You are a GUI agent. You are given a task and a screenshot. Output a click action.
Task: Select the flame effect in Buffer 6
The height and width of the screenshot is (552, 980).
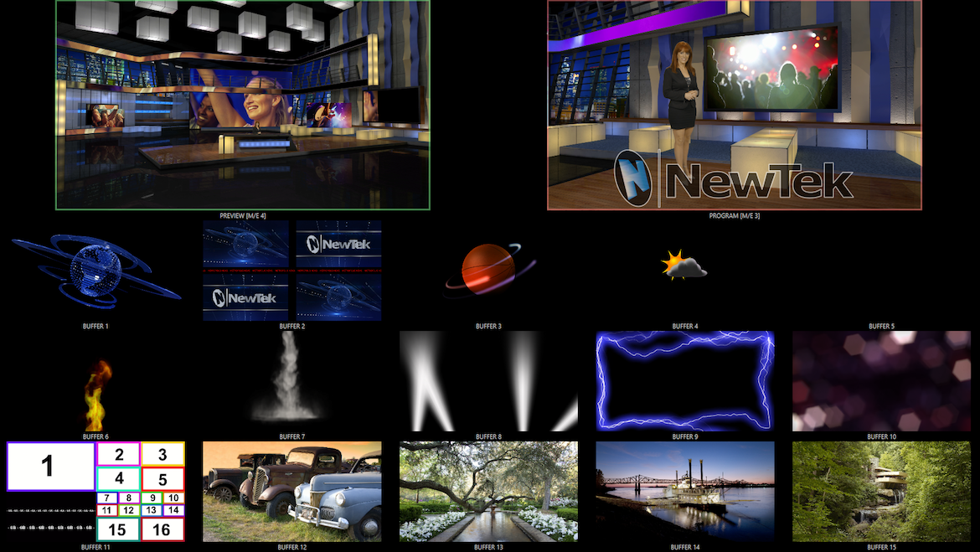(x=95, y=381)
